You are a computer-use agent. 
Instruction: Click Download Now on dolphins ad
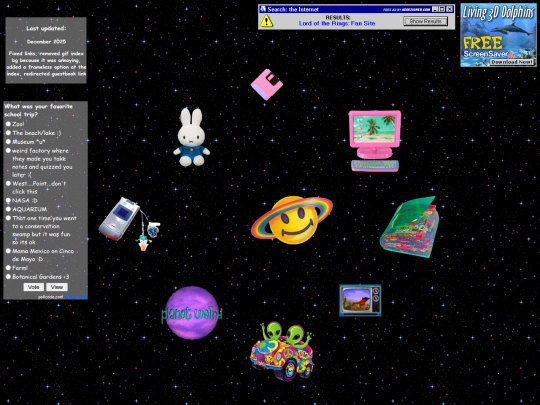click(512, 62)
